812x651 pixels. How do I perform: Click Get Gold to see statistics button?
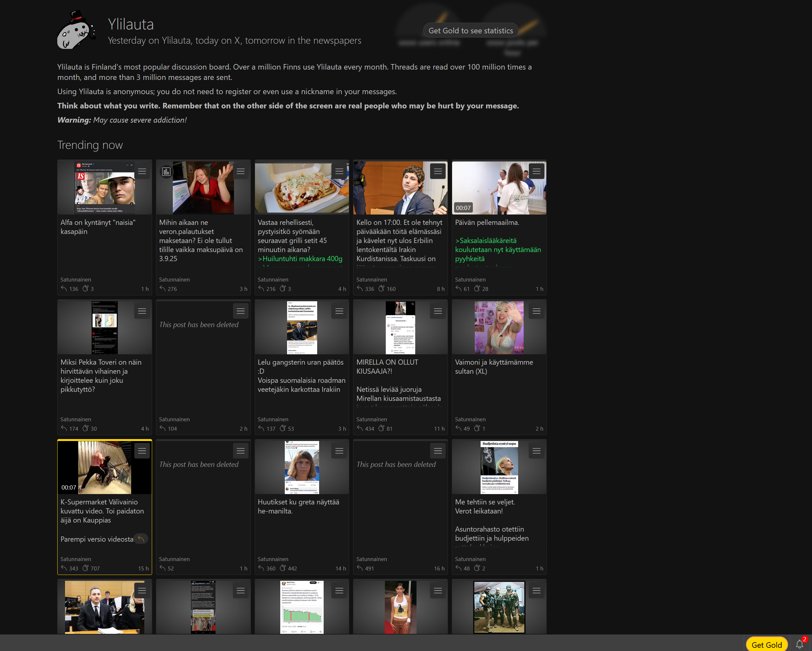(x=470, y=30)
